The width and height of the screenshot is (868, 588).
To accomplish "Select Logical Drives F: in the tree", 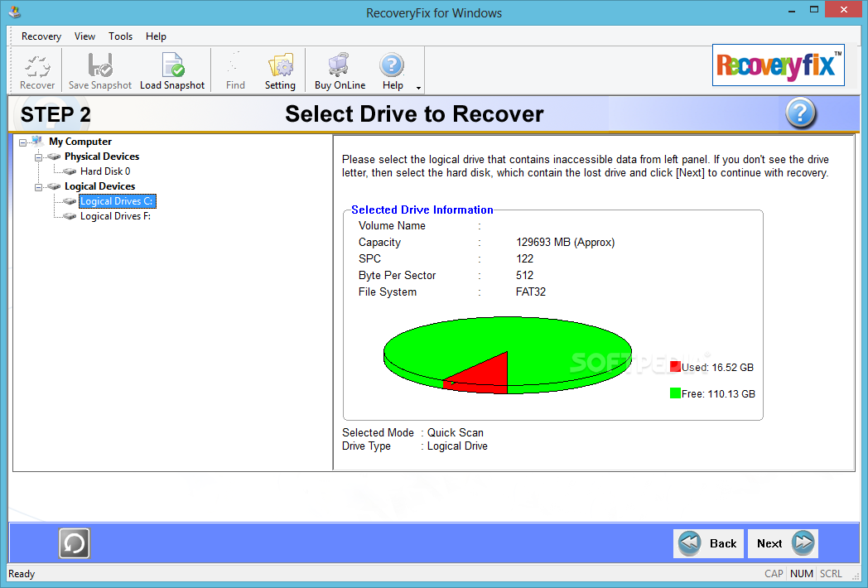I will coord(116,216).
